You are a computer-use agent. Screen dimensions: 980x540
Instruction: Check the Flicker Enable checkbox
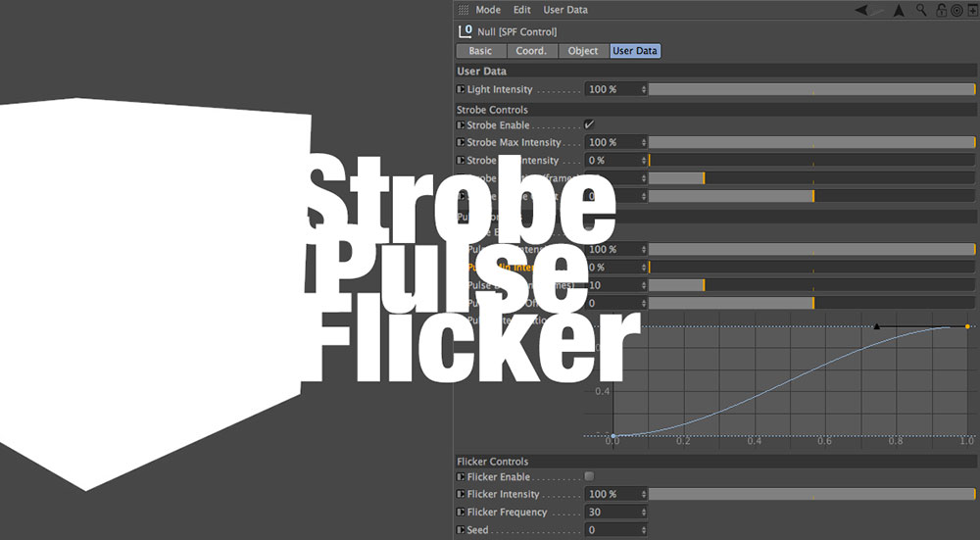pos(589,476)
